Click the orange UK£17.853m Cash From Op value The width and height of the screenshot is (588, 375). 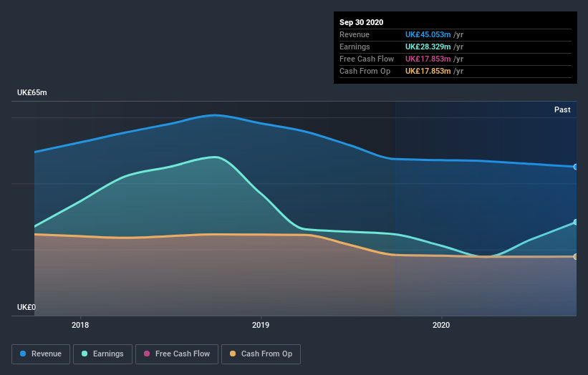point(428,71)
